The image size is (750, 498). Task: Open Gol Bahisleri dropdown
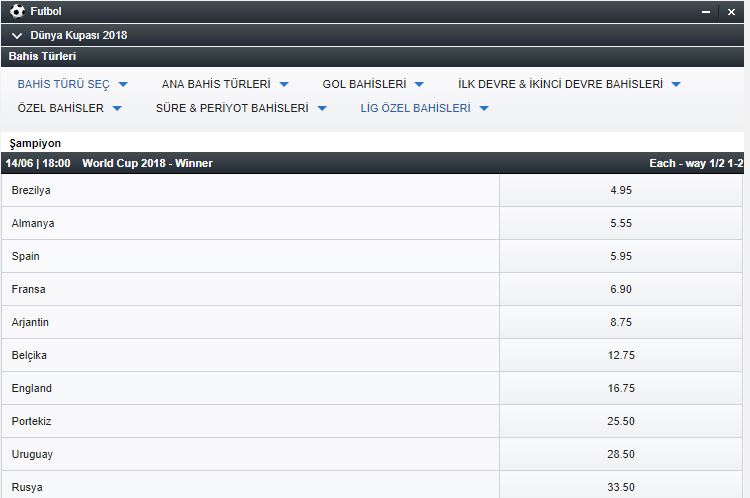pyautogui.click(x=372, y=85)
